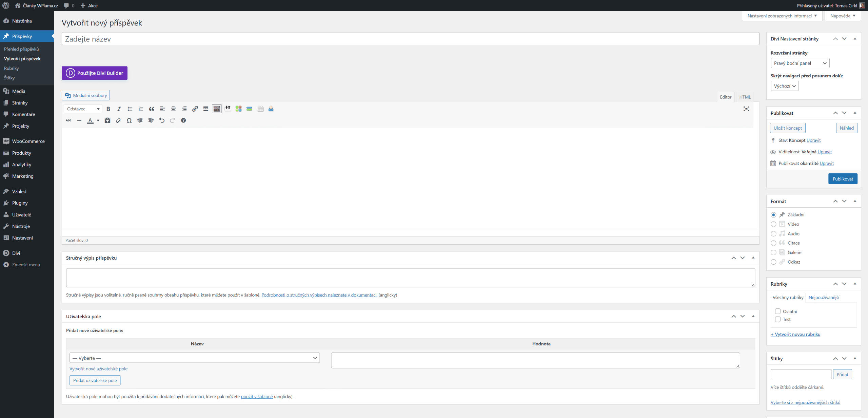This screenshot has height=418, width=868.
Task: Insert or edit a link
Action: (x=195, y=109)
